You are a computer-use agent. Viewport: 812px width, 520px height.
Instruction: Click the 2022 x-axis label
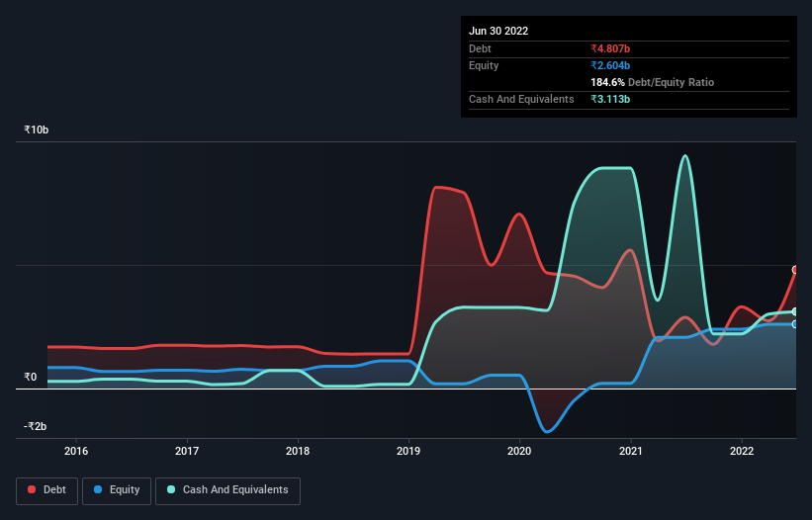pyautogui.click(x=742, y=451)
